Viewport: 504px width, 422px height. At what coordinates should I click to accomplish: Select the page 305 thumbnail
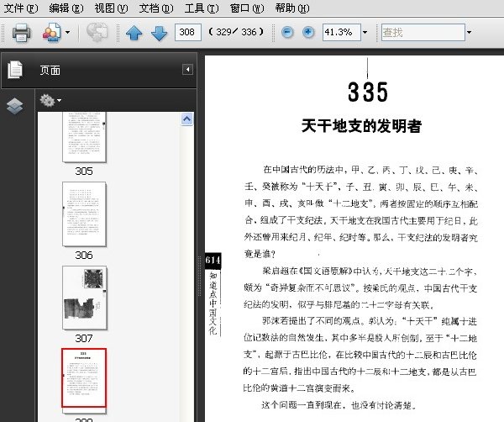pyautogui.click(x=84, y=137)
